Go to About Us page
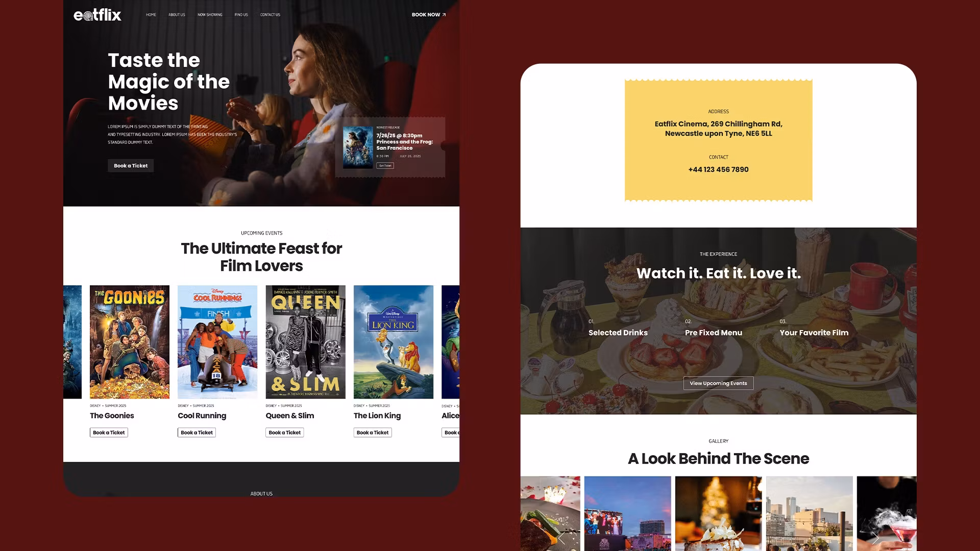This screenshot has height=551, width=980. click(177, 15)
